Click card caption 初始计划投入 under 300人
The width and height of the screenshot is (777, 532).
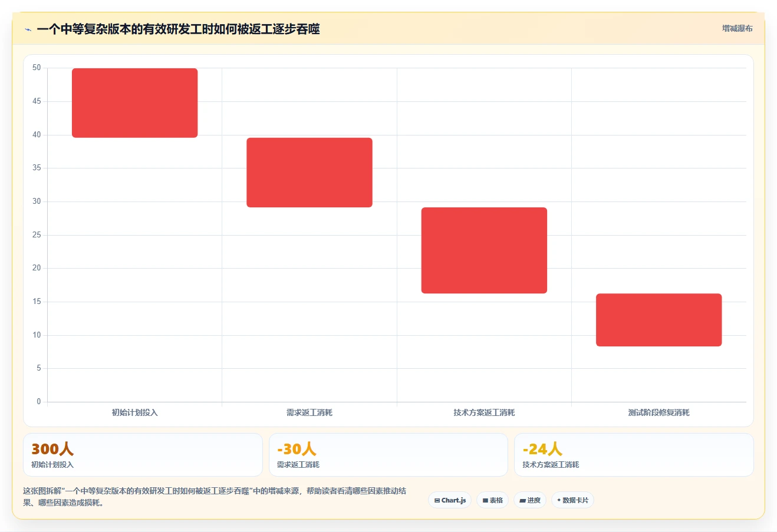click(x=52, y=465)
